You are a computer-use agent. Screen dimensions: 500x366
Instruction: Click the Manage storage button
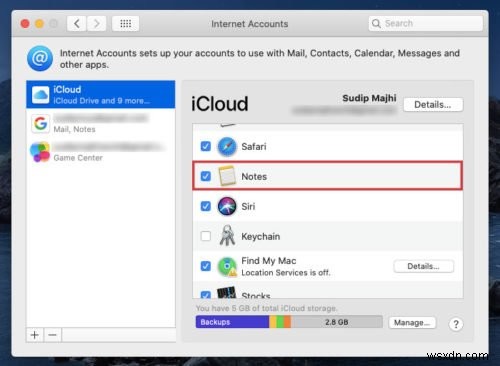[412, 323]
